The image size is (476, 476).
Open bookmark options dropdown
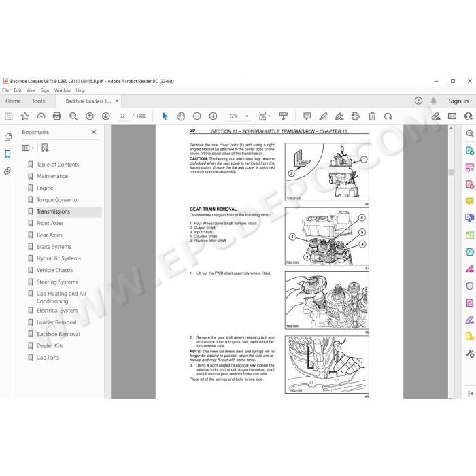pyautogui.click(x=28, y=148)
